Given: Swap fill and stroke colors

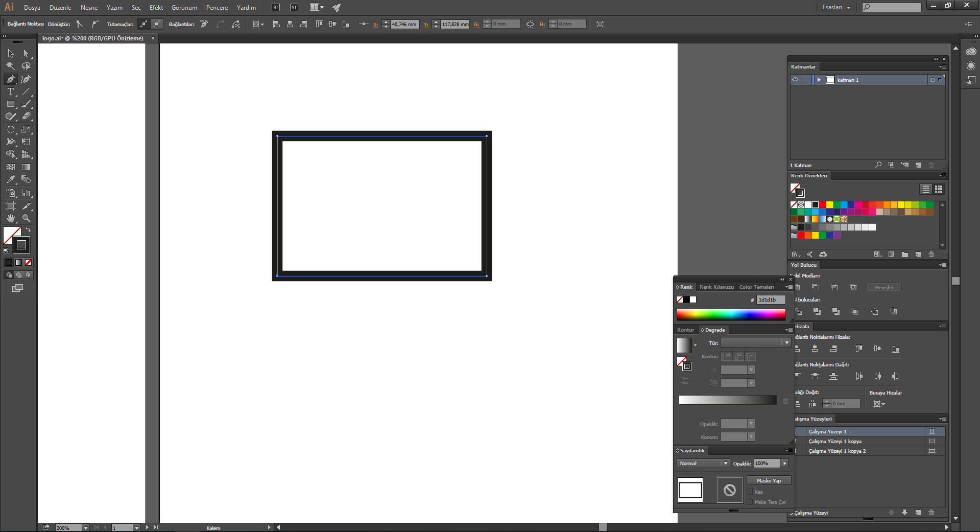Looking at the screenshot, I should pyautogui.click(x=28, y=230).
